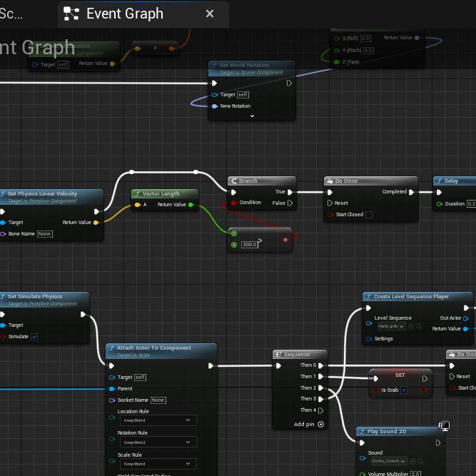Click the greater-than node boolean output pin

point(285,240)
